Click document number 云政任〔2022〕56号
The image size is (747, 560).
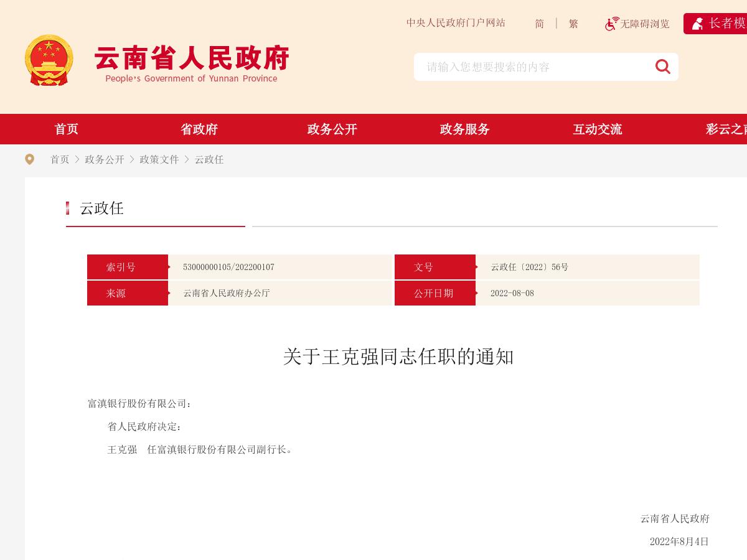coord(529,267)
